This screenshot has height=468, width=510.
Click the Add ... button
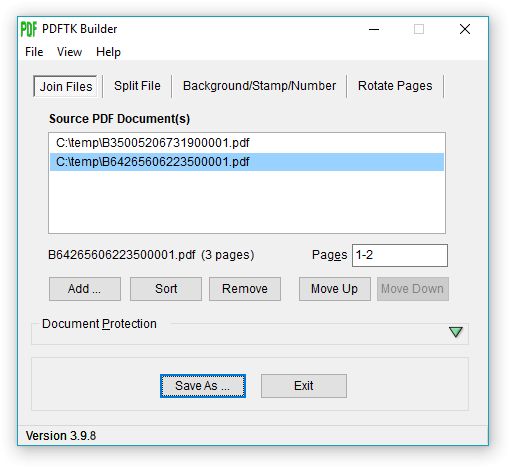[x=85, y=289]
